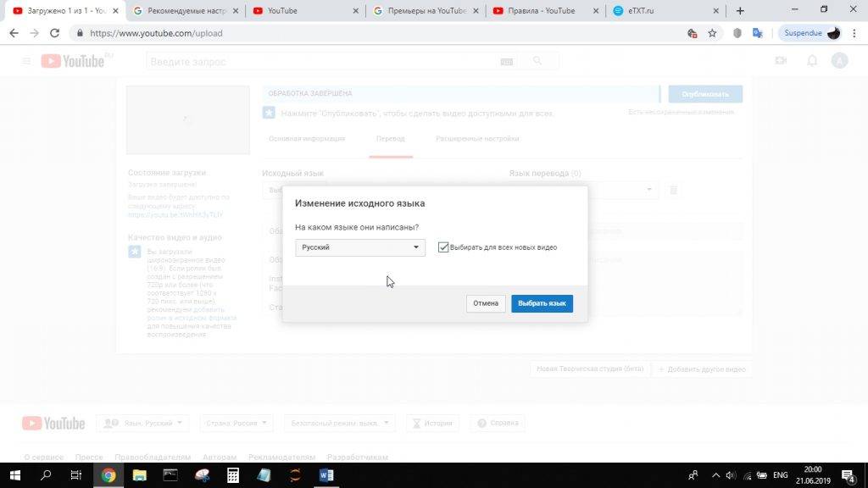
Task: Open Chrome from Windows taskbar
Action: [108, 475]
